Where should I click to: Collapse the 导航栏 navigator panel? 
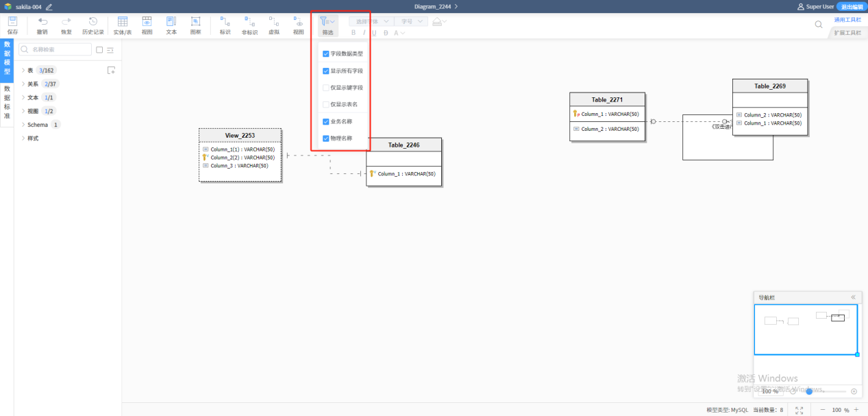(853, 297)
